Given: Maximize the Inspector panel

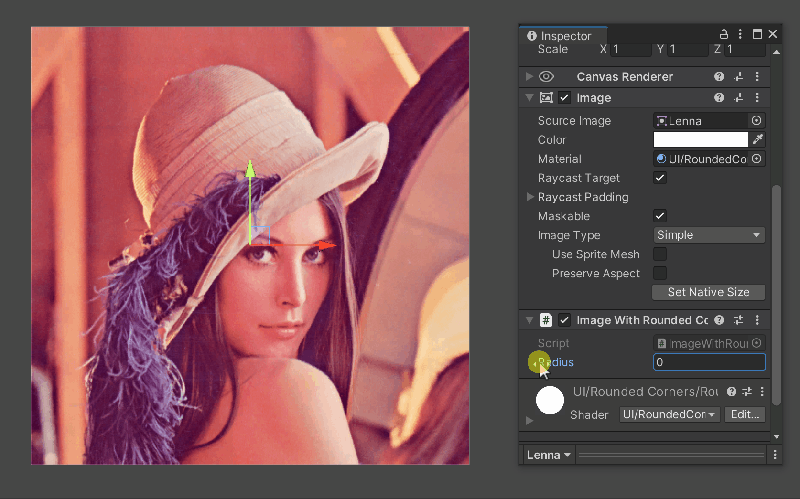Looking at the screenshot, I should coord(757,34).
